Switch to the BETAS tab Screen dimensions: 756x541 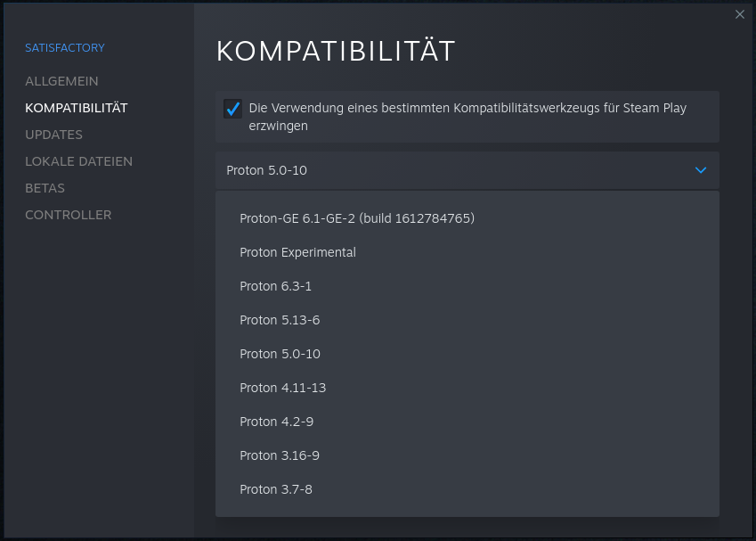click(45, 188)
